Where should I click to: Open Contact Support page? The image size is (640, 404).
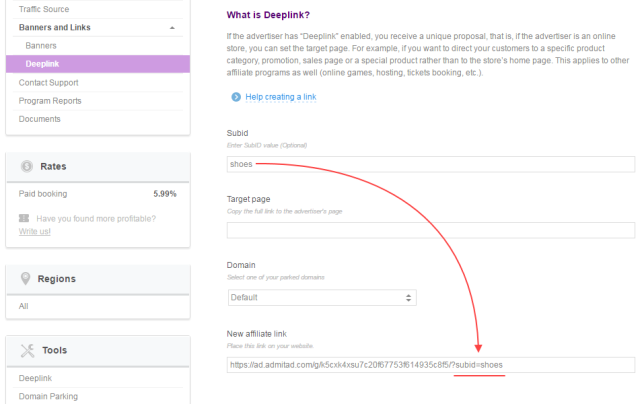[x=48, y=83]
